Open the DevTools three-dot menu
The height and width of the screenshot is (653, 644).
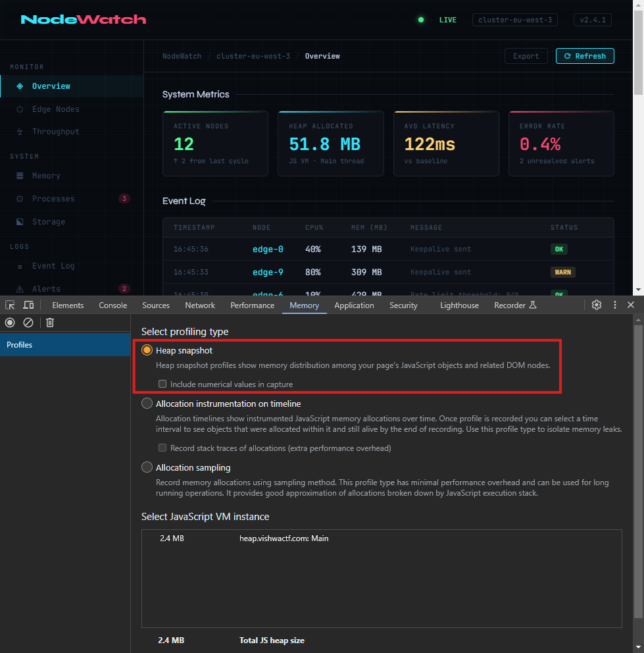615,305
